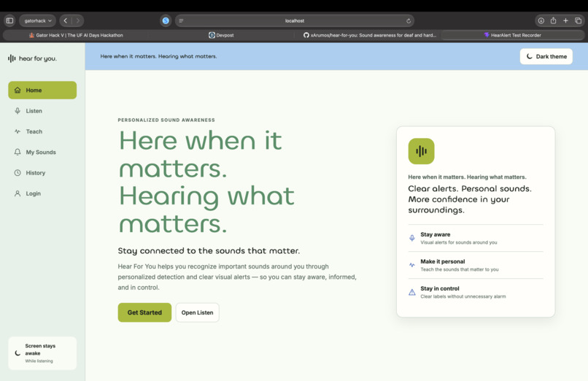
Task: Click the My Sounds bell icon
Action: point(18,152)
